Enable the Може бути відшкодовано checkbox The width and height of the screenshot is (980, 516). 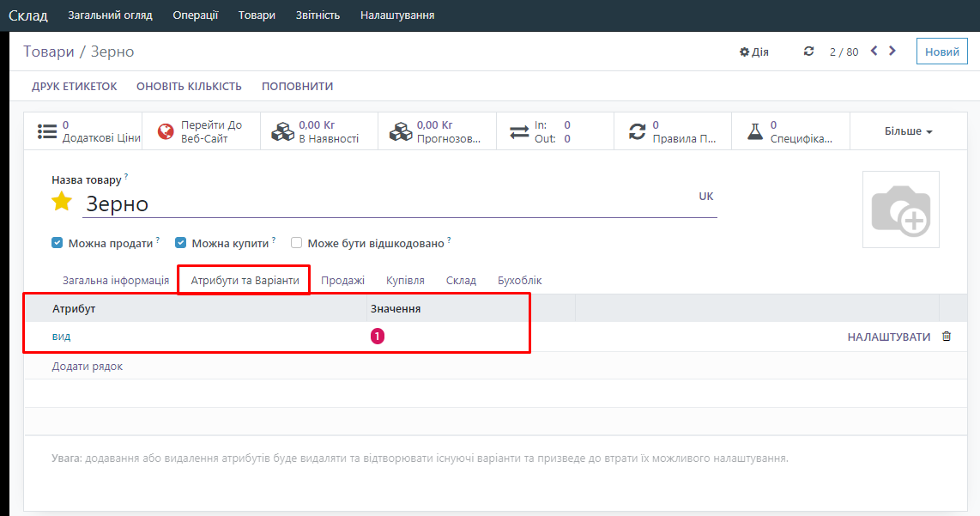point(297,243)
